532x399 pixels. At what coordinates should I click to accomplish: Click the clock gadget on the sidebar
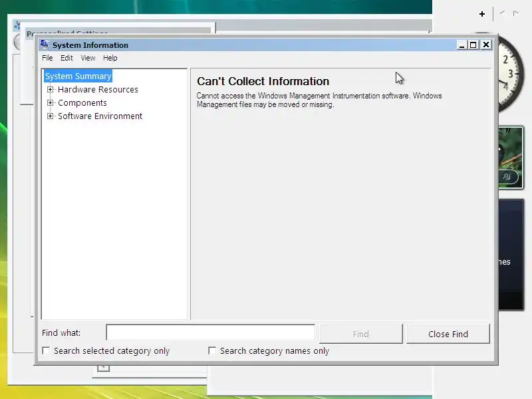(x=511, y=73)
